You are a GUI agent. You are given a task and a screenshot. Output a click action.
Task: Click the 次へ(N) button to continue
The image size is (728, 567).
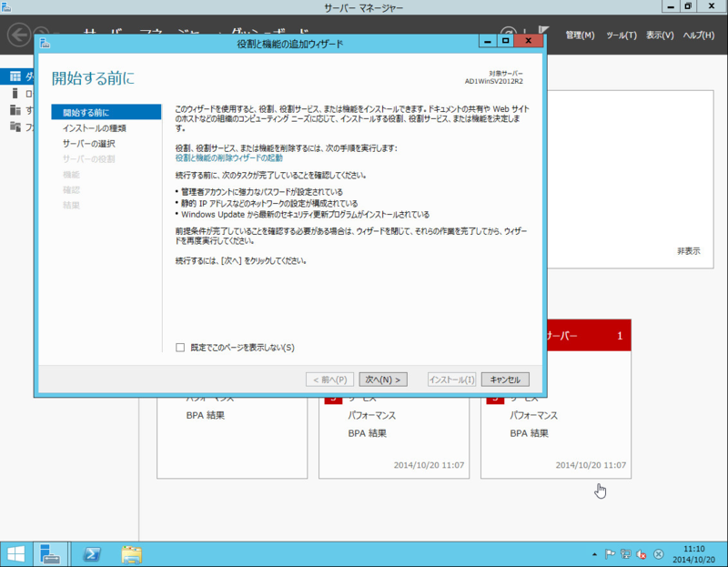click(x=383, y=380)
